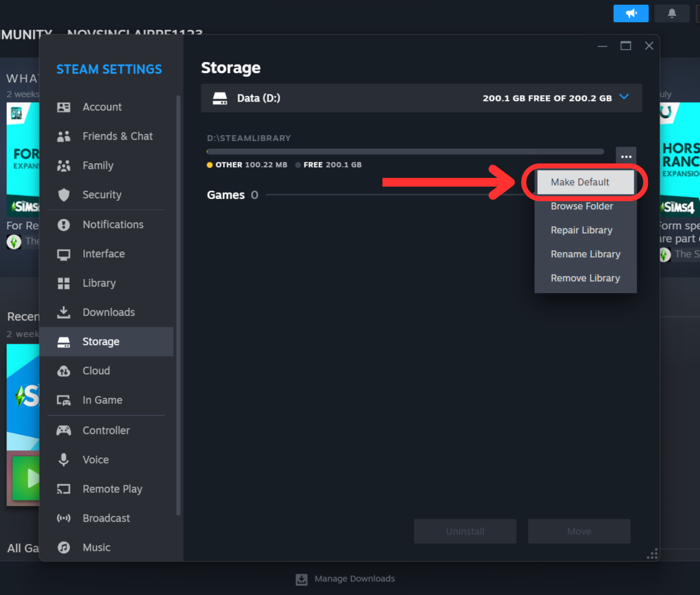Select Repair Library option
The width and height of the screenshot is (700, 595).
pos(581,230)
